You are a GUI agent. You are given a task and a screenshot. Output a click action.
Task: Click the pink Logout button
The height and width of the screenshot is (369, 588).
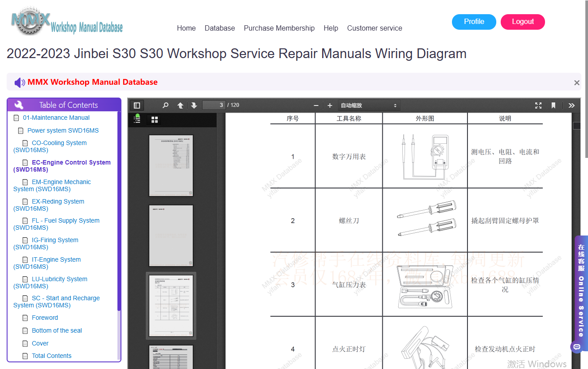click(x=523, y=22)
